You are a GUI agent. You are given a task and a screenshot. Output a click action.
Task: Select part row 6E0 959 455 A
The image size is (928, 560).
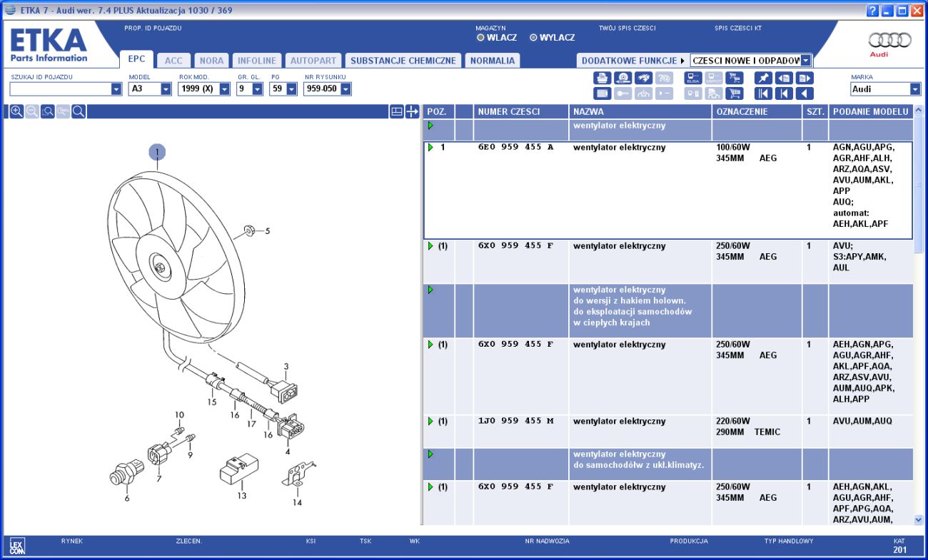coord(668,190)
